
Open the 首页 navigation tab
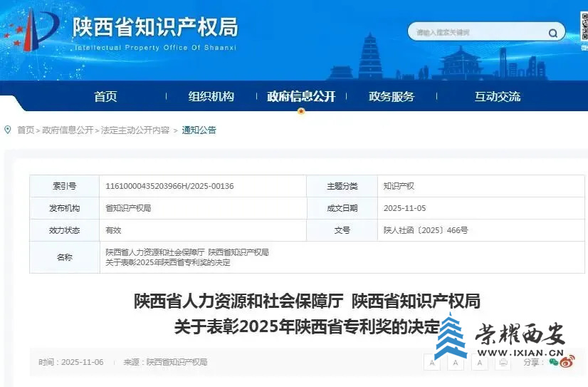[x=105, y=97]
